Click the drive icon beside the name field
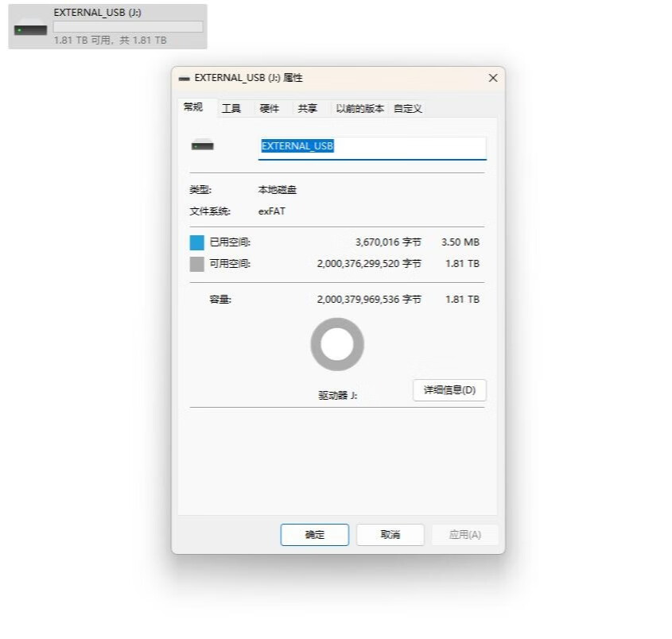This screenshot has height=639, width=672. click(x=202, y=145)
